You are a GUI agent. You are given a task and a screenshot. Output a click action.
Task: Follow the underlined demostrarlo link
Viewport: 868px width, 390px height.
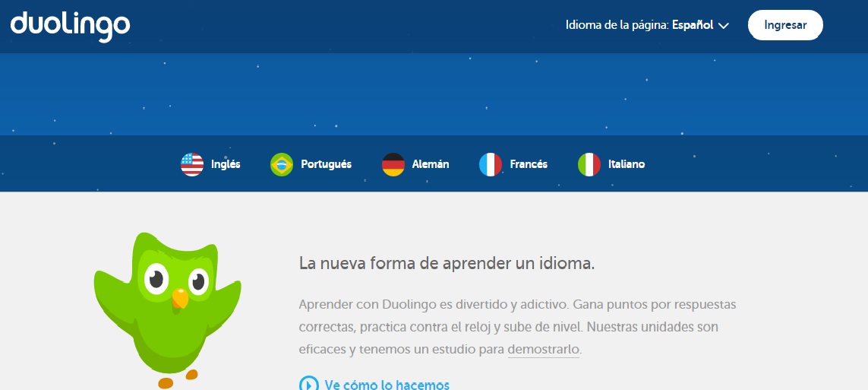click(x=544, y=350)
